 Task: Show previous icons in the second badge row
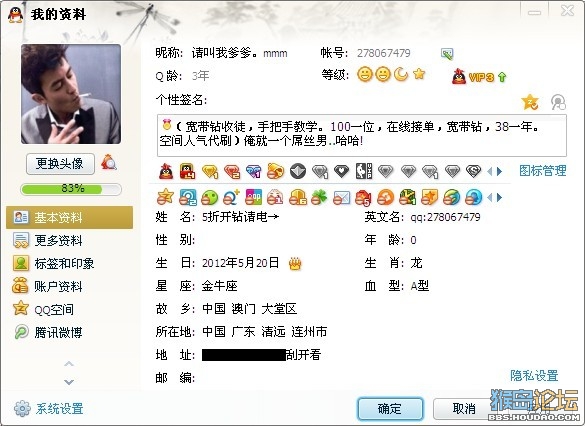490,197
